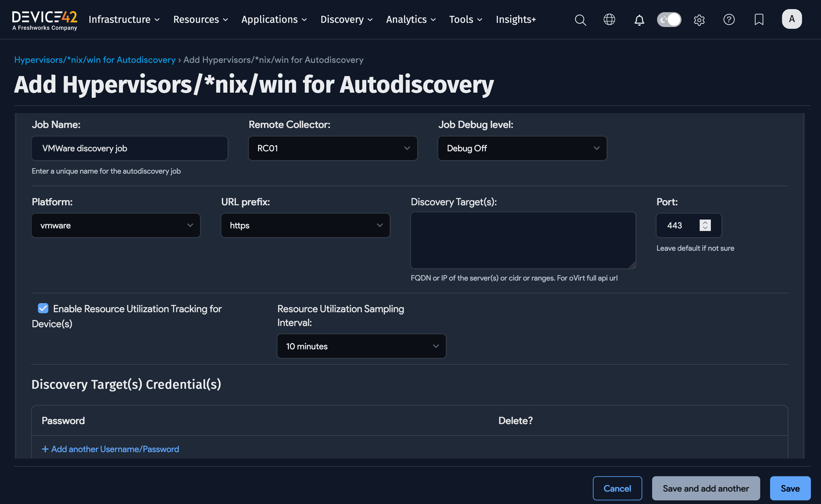This screenshot has width=821, height=504.
Task: Toggle dark mode switch
Action: tap(669, 20)
